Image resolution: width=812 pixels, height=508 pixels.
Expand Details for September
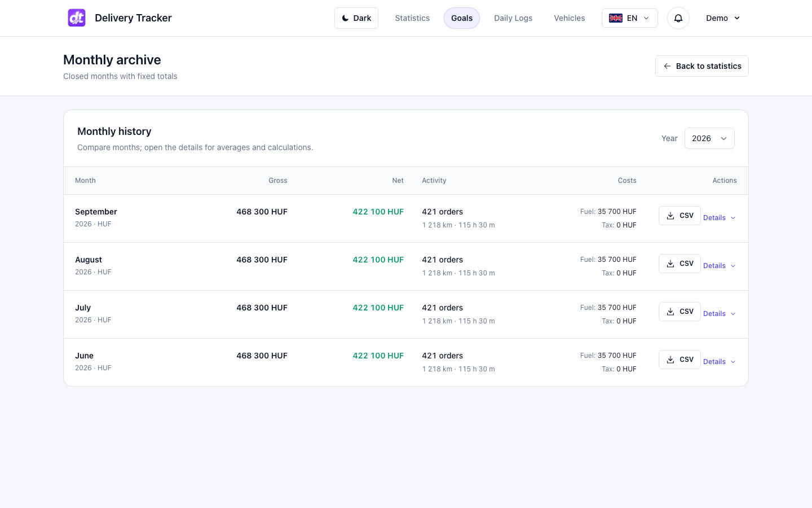720,218
